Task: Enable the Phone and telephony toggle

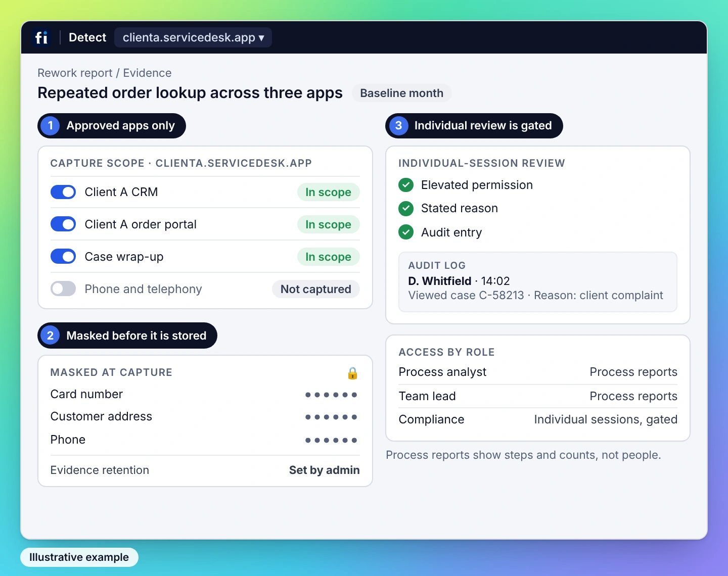Action: (x=63, y=289)
